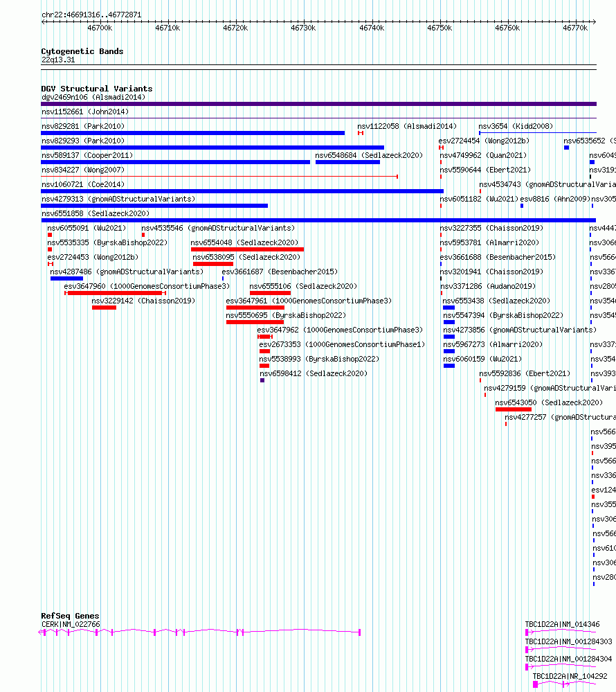Click the blue bar under nsv1060721
616x692 pixels.
(x=242, y=192)
